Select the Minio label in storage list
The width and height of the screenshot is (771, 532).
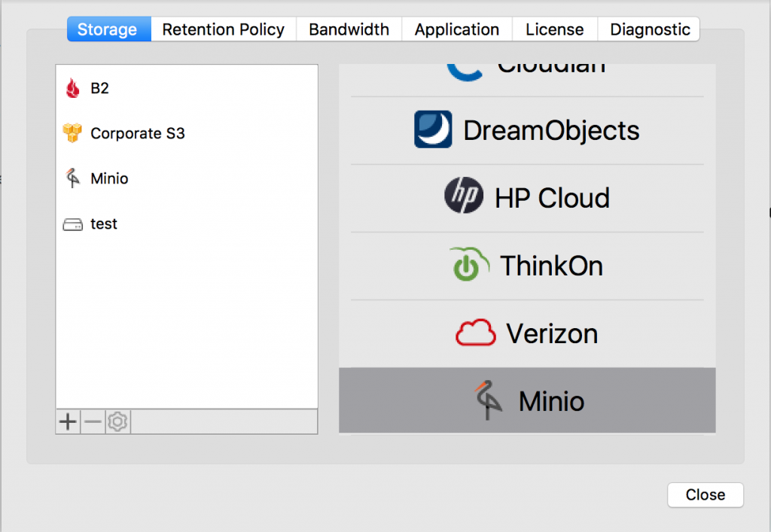coord(109,178)
